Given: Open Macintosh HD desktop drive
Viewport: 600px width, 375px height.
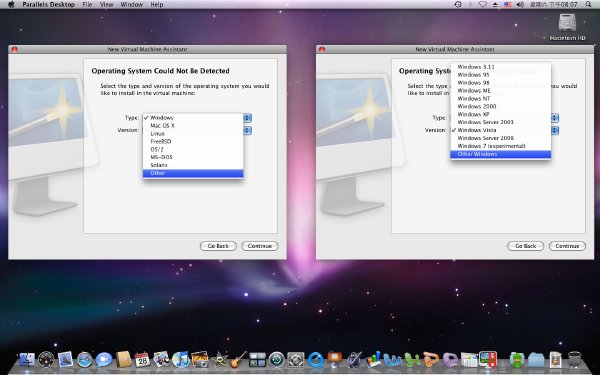Looking at the screenshot, I should click(567, 27).
